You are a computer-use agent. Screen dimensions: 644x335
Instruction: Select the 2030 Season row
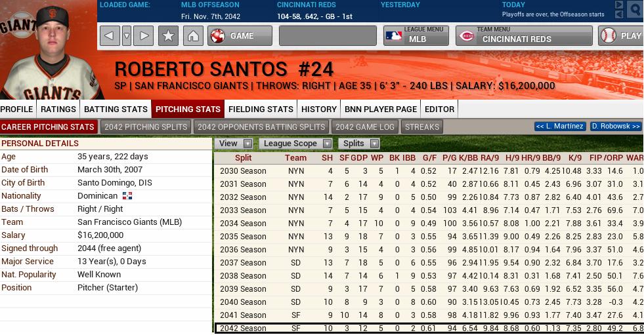[429, 170]
